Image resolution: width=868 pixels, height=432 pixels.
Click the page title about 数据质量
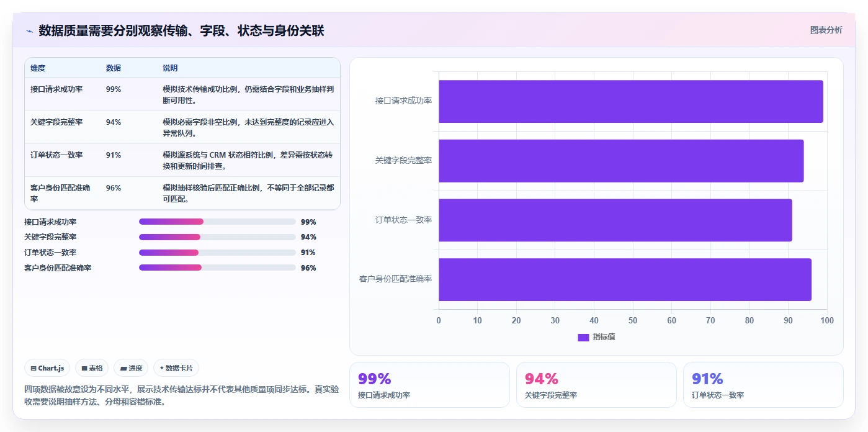[181, 31]
